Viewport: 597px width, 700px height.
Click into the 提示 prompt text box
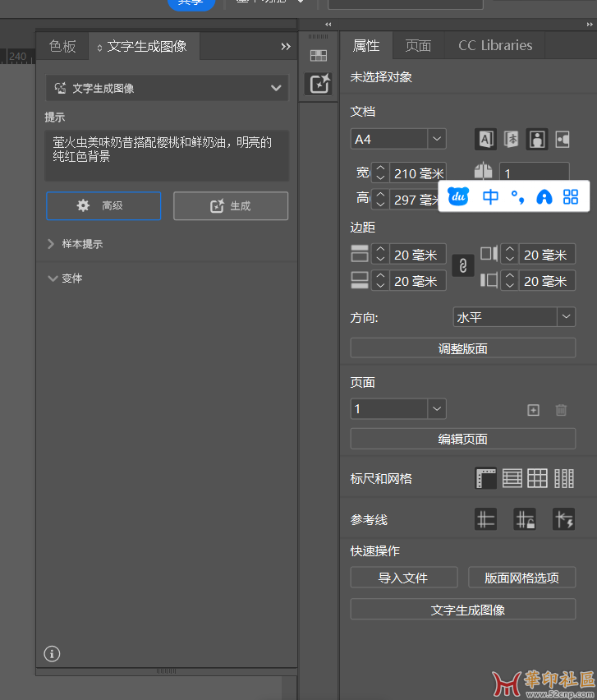(x=167, y=155)
